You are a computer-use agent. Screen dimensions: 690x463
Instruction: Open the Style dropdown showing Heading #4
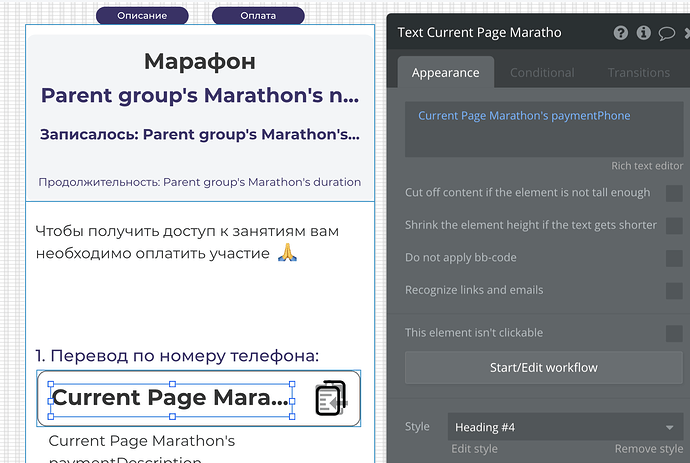click(x=565, y=426)
